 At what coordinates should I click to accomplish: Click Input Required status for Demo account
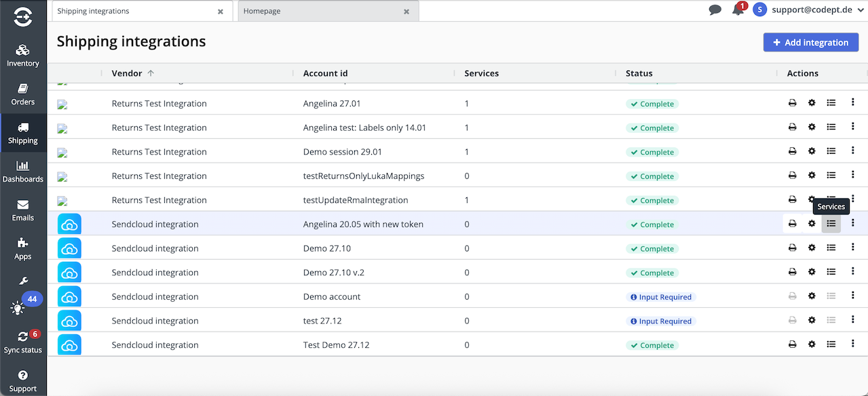(661, 297)
